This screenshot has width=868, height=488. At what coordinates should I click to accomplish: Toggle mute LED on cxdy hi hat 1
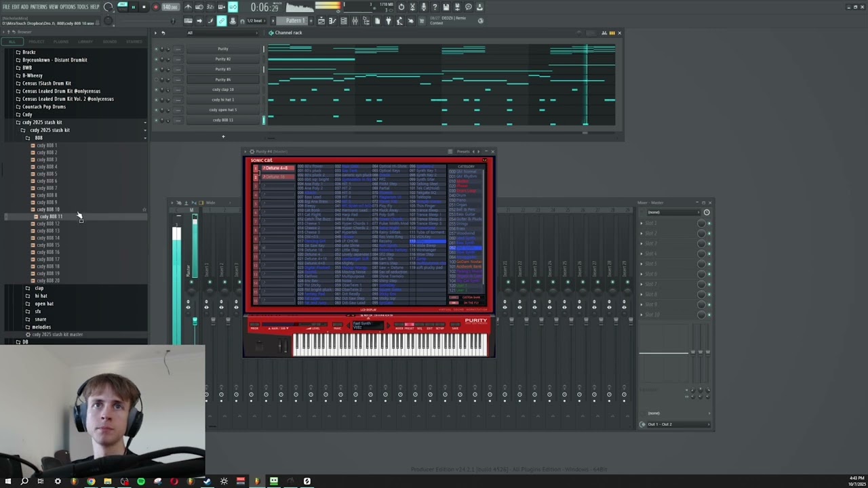[155, 100]
